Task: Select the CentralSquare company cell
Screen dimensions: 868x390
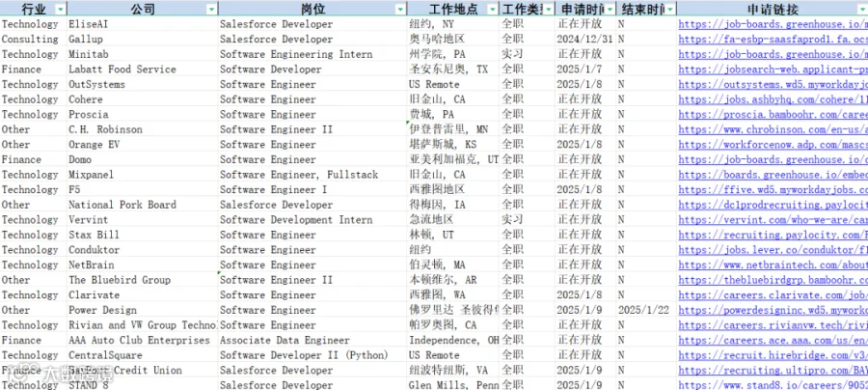Action: [143, 355]
